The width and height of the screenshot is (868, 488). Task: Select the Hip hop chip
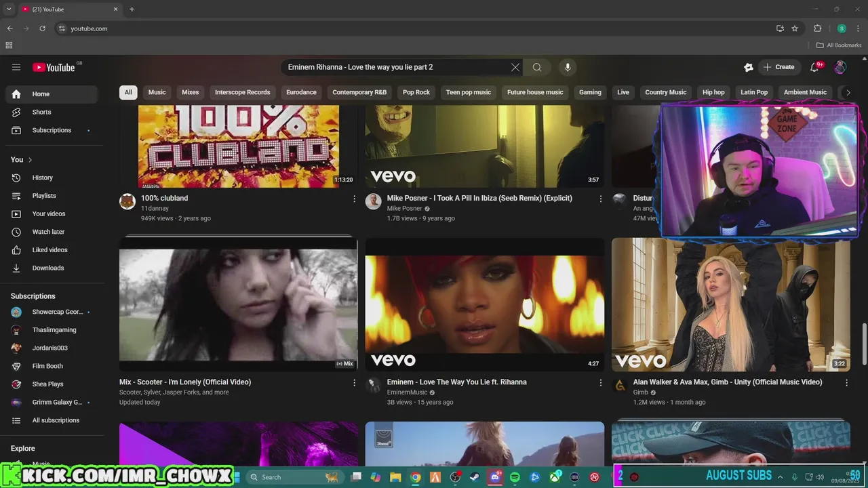click(713, 92)
